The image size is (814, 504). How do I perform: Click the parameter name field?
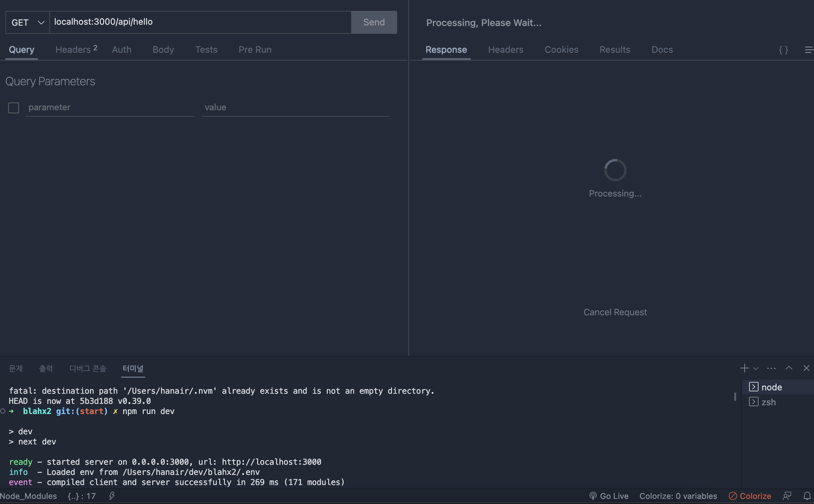(x=111, y=108)
